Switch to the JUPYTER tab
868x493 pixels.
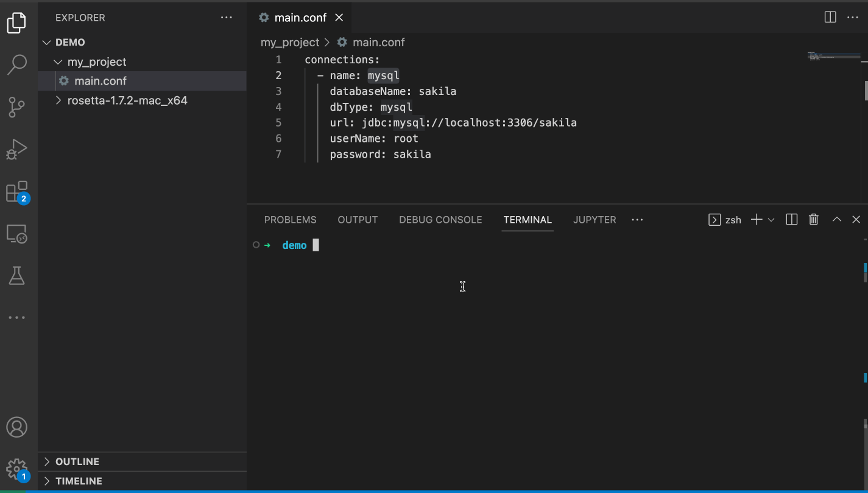595,220
